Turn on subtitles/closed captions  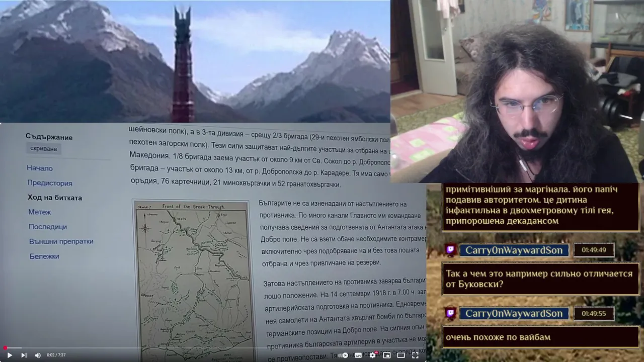coord(358,355)
